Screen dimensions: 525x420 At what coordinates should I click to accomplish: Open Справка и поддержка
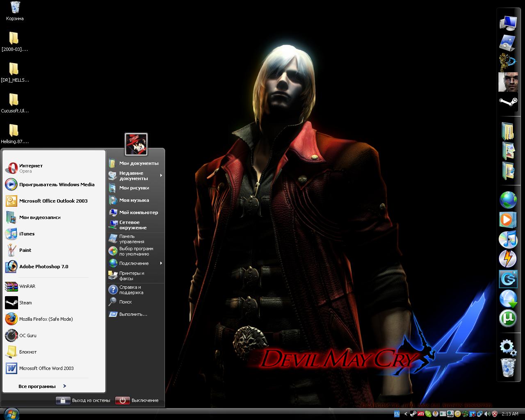(135, 290)
